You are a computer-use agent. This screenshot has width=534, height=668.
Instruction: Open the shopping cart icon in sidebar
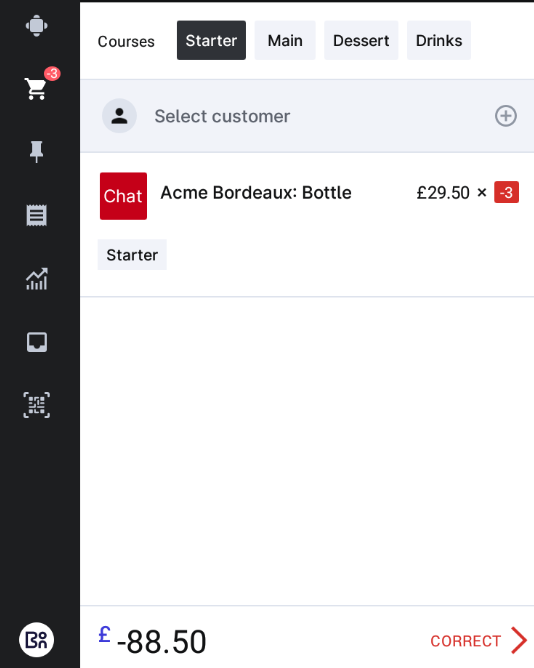[37, 88]
